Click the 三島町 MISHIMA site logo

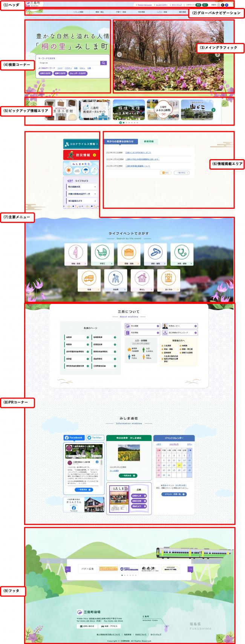coord(33,4)
